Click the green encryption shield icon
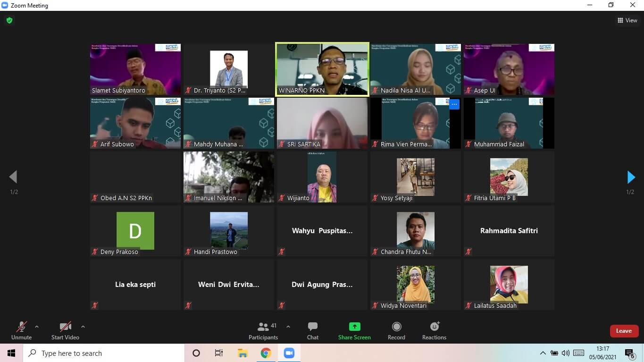 9,20
